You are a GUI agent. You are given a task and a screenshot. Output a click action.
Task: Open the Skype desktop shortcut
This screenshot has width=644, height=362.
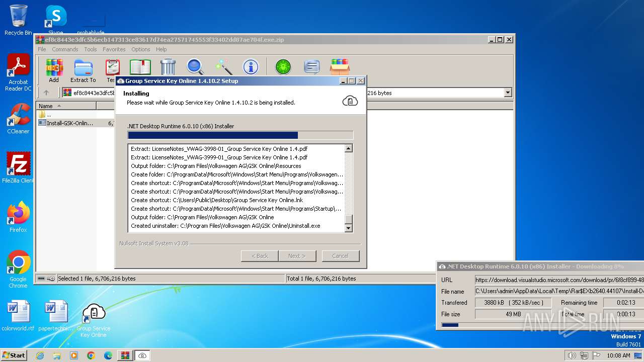click(55, 20)
